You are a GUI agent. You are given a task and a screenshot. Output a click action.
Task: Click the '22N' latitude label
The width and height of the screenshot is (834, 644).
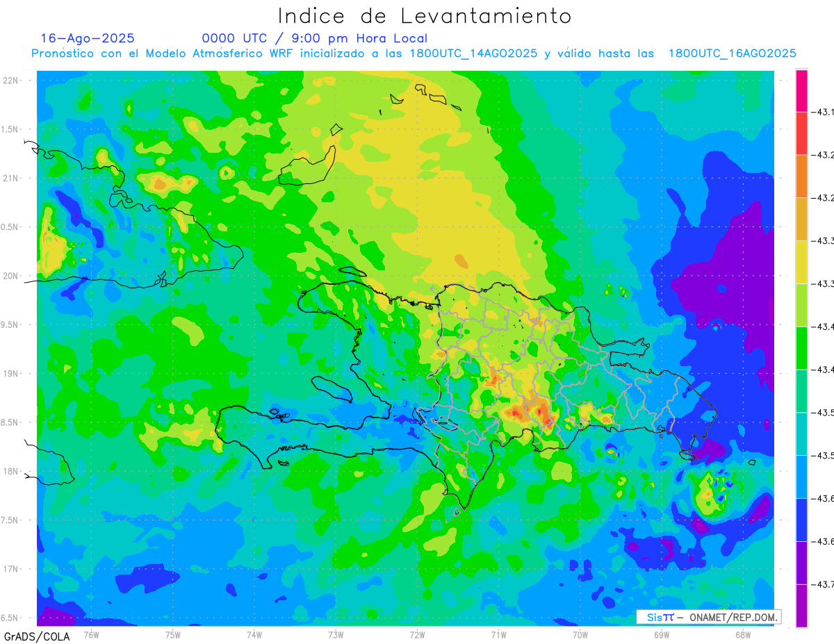12,80
